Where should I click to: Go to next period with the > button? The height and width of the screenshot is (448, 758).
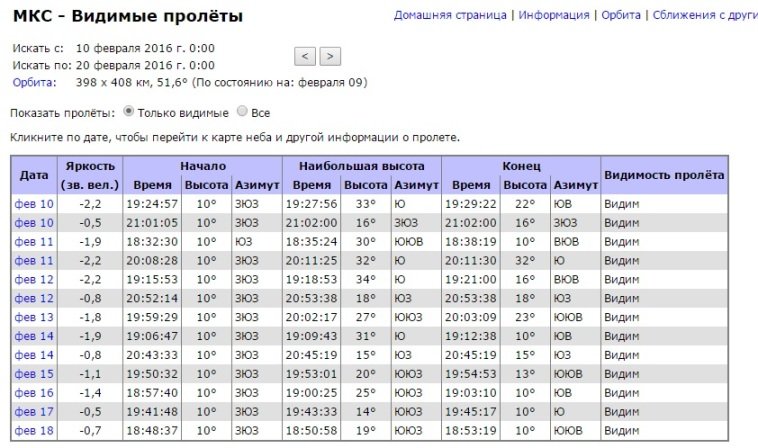click(330, 56)
